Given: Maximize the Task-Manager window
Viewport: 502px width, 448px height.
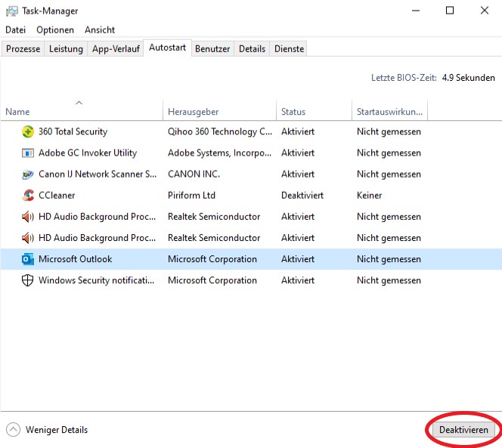Looking at the screenshot, I should [450, 11].
